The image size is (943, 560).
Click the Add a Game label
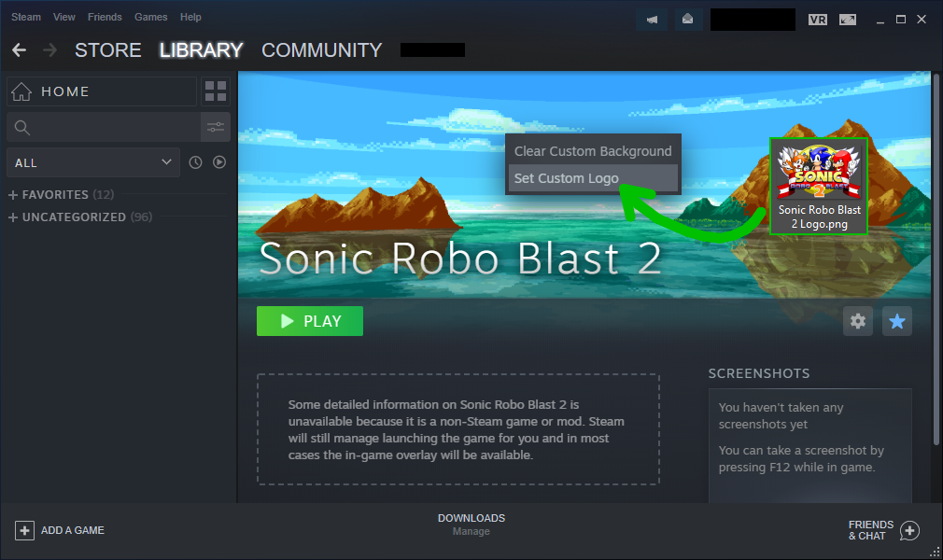tap(73, 530)
